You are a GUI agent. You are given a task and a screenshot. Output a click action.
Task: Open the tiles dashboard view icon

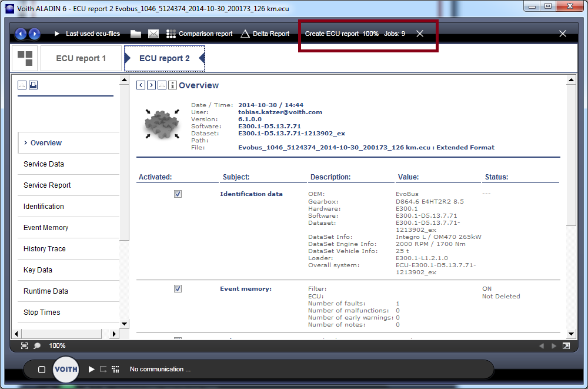[25, 59]
